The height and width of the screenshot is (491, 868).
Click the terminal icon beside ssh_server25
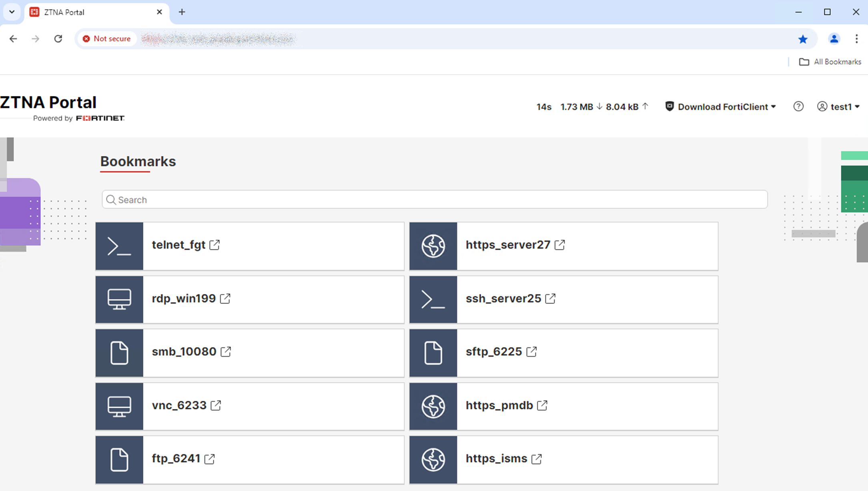point(433,299)
